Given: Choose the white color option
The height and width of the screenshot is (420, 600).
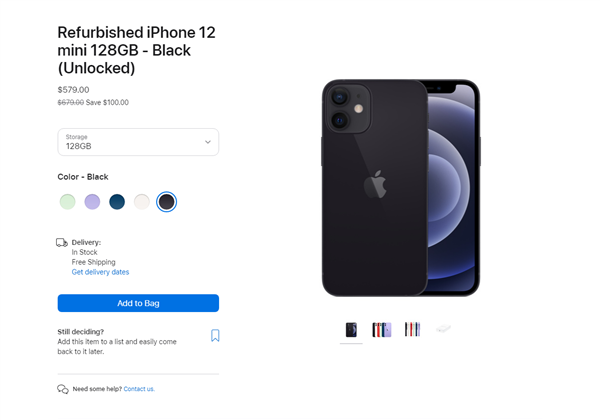Looking at the screenshot, I should [x=142, y=202].
